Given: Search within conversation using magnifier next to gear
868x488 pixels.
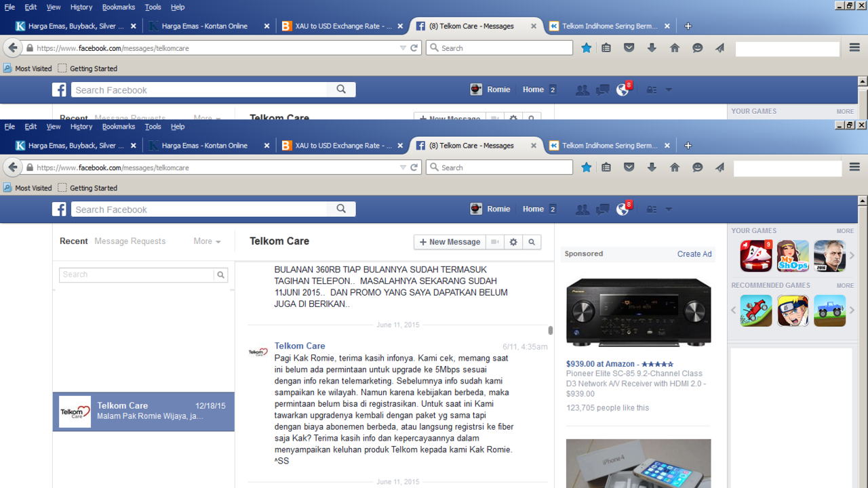Looking at the screenshot, I should tap(532, 242).
